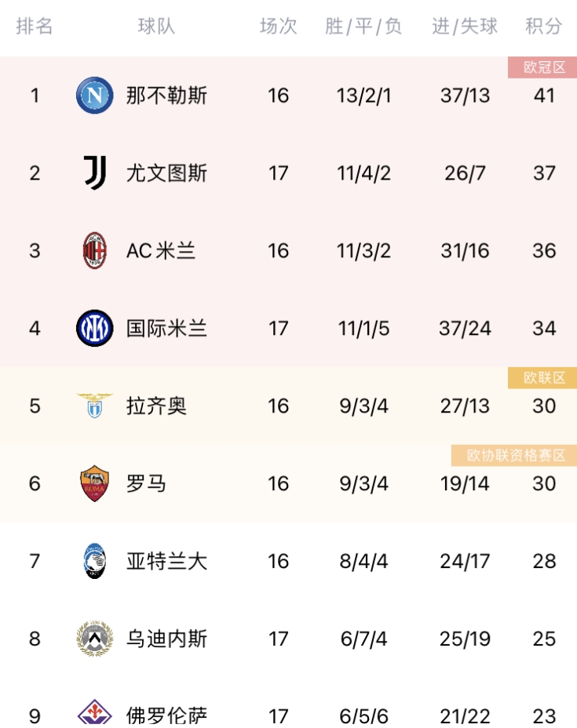Sort by the 积分 column header
This screenshot has height=728, width=577.
[x=543, y=26]
